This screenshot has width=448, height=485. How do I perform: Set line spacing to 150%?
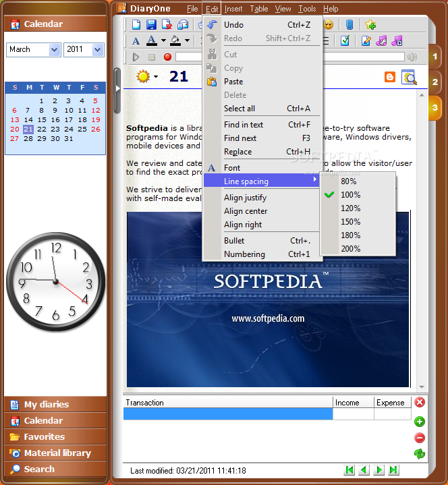[358, 222]
